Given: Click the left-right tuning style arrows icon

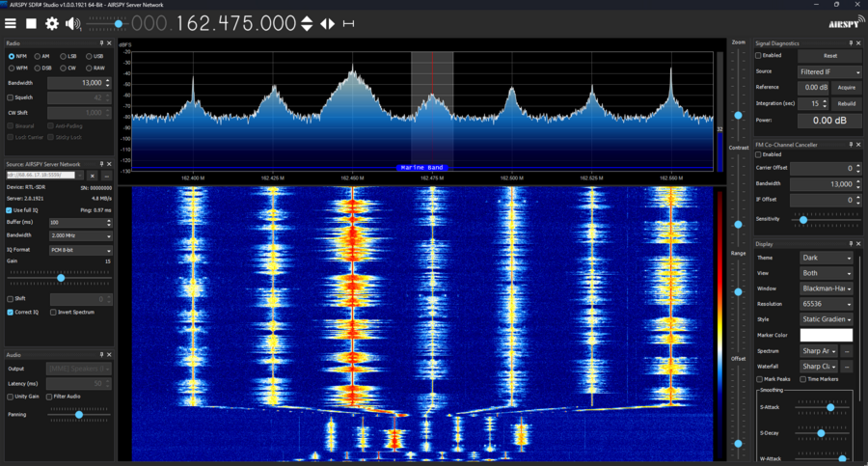Looking at the screenshot, I should (327, 23).
